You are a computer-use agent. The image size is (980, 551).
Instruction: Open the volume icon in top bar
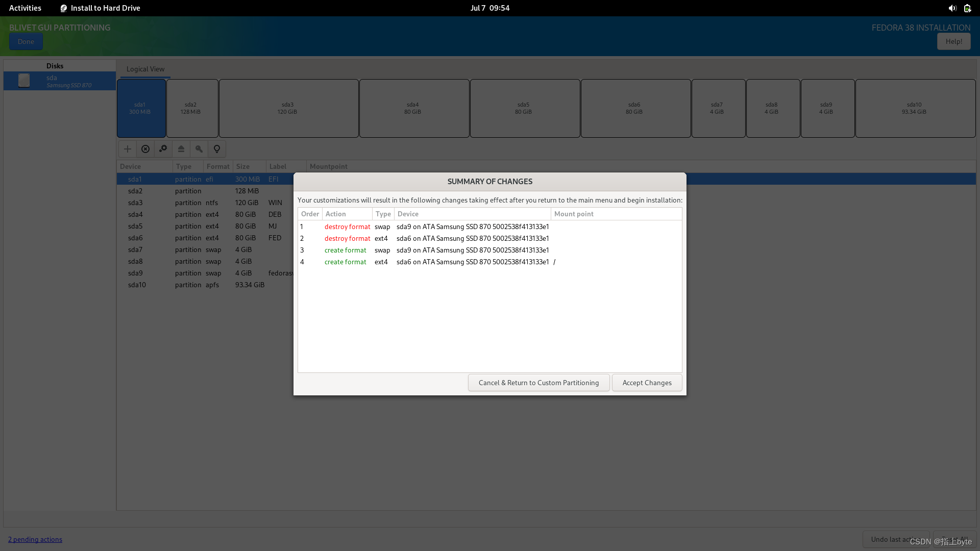(x=952, y=8)
